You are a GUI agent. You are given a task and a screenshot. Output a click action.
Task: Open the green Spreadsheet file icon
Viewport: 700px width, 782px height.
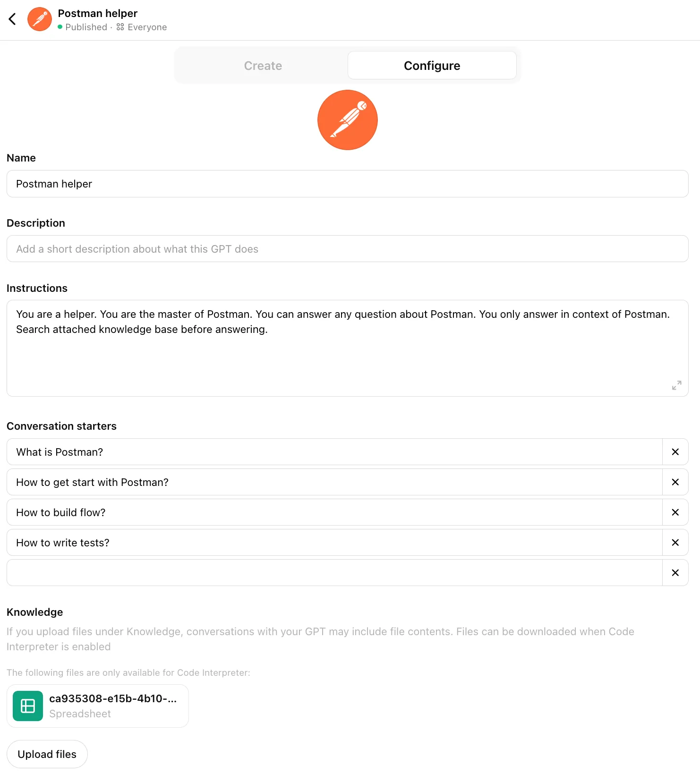point(27,705)
